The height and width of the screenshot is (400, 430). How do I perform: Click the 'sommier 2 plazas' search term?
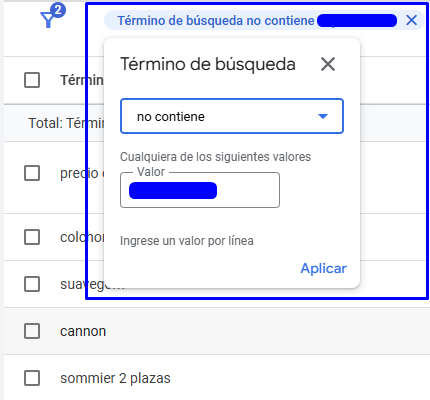[x=115, y=378]
